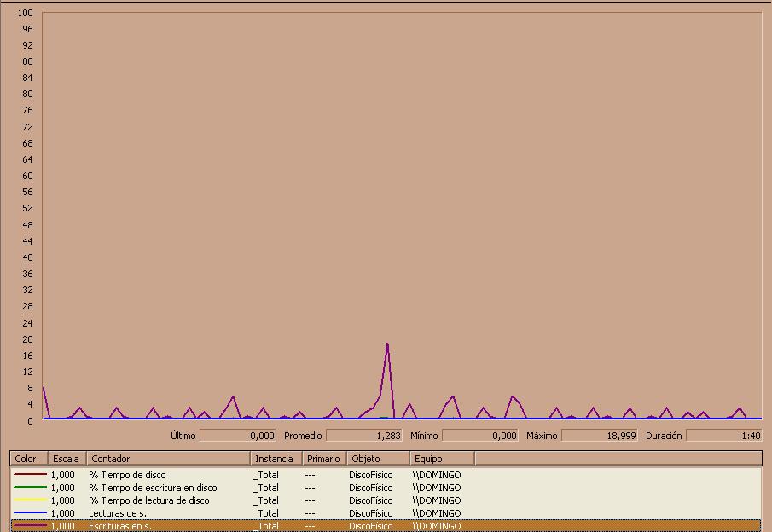The image size is (772, 532).
Task: Sort by the Contador column header
Action: [168, 459]
